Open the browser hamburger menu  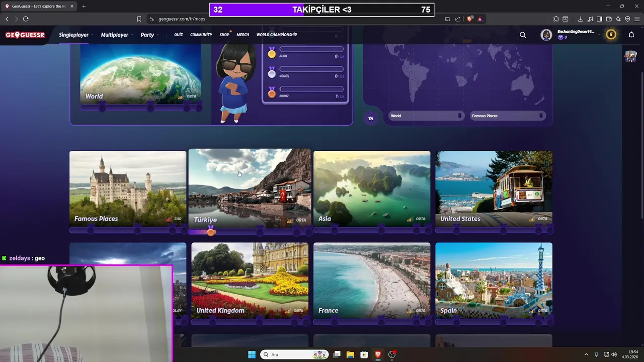pos(637,19)
